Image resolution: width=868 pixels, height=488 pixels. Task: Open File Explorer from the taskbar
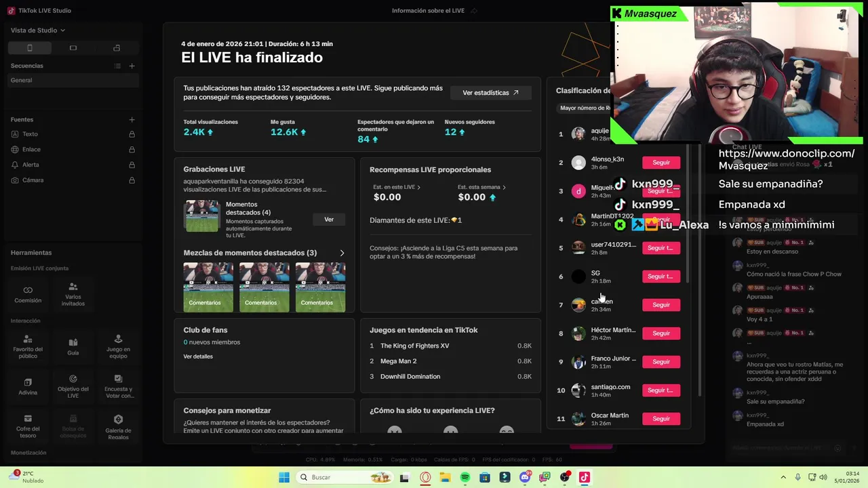pos(445,477)
